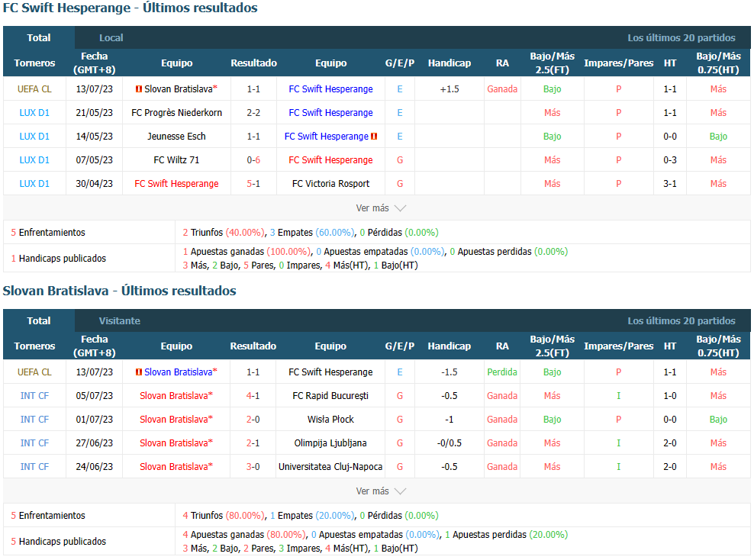Click '1 Handicaps publicados' summary text
The width and height of the screenshot is (754, 560).
(59, 258)
